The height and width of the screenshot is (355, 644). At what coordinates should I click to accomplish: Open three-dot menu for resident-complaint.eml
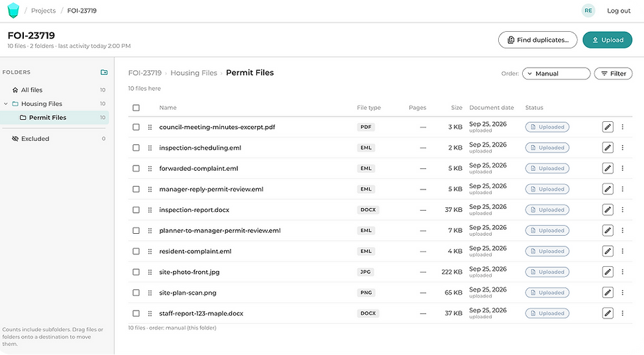tap(623, 251)
